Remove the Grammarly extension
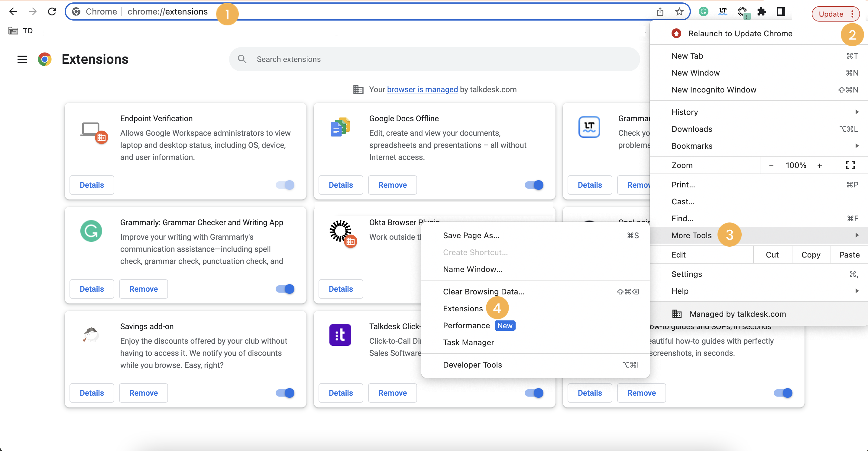 tap(144, 289)
